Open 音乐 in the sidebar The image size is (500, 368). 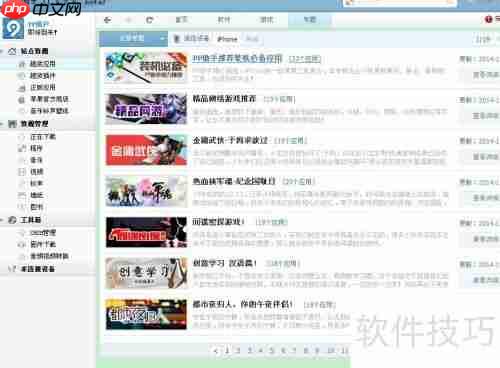tap(37, 160)
